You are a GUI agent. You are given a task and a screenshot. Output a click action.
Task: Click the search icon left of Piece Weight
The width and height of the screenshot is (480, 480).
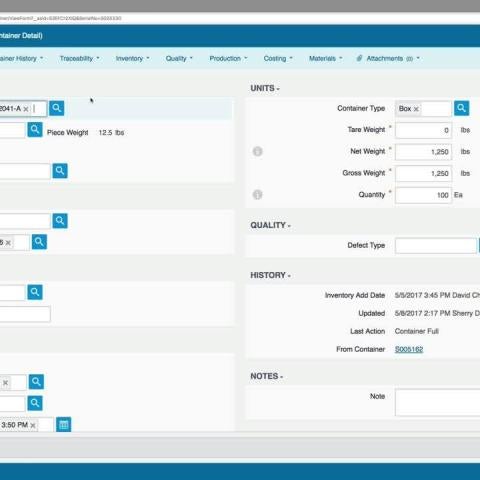35,130
